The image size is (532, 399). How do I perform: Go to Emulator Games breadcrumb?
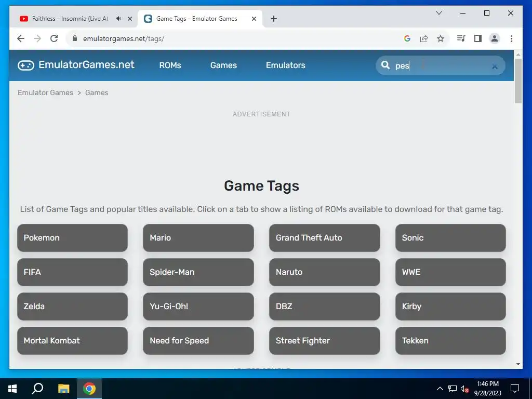point(46,92)
